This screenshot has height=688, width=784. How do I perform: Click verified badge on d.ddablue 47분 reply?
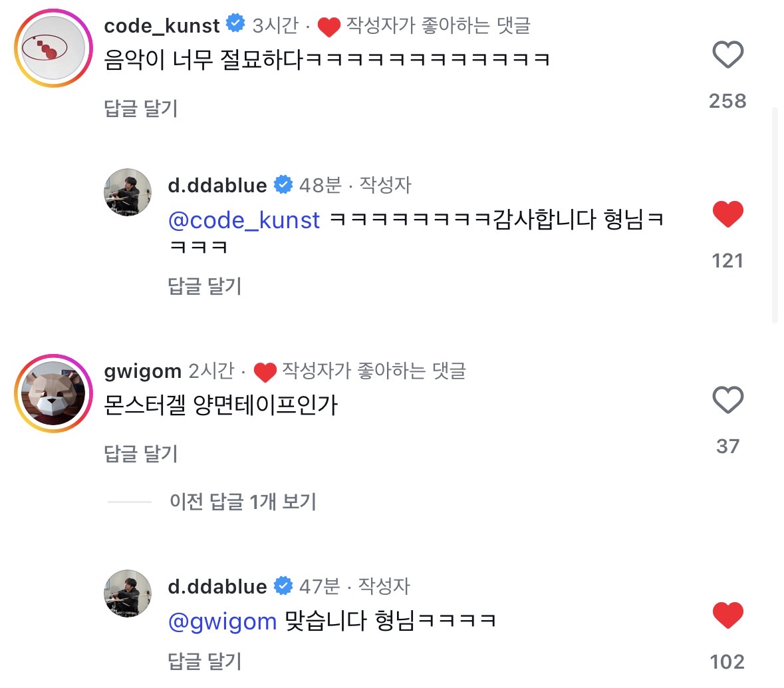point(283,586)
